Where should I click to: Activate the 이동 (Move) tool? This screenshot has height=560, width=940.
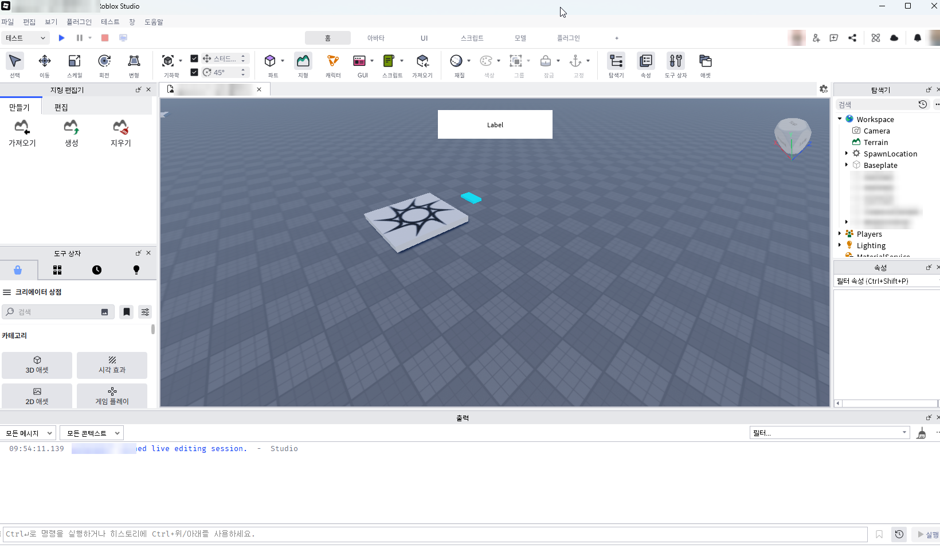point(45,65)
